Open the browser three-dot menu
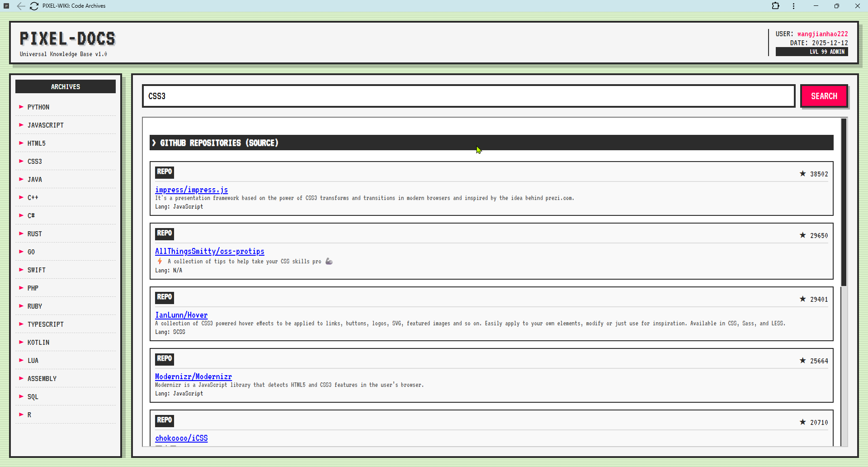The image size is (868, 467). (x=793, y=6)
